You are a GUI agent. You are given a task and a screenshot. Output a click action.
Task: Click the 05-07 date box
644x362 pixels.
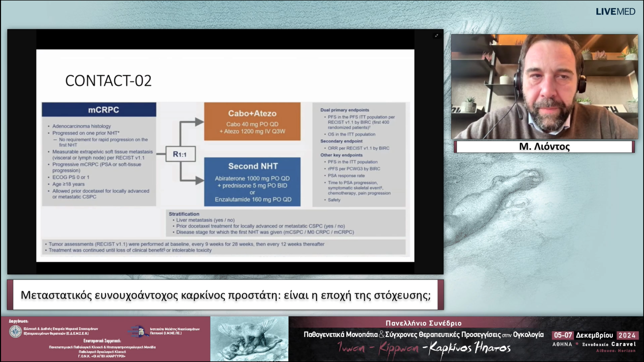click(x=563, y=335)
